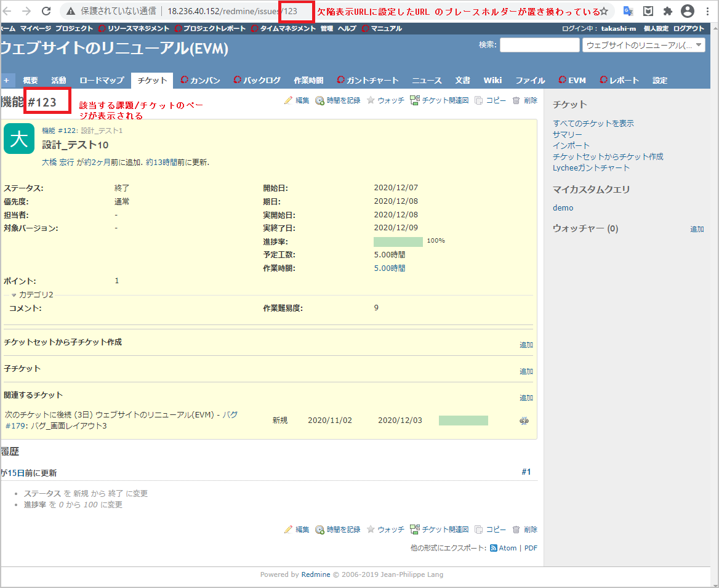719x588 pixels.
Task: Switch to the ガントチャート tab
Action: tap(367, 81)
